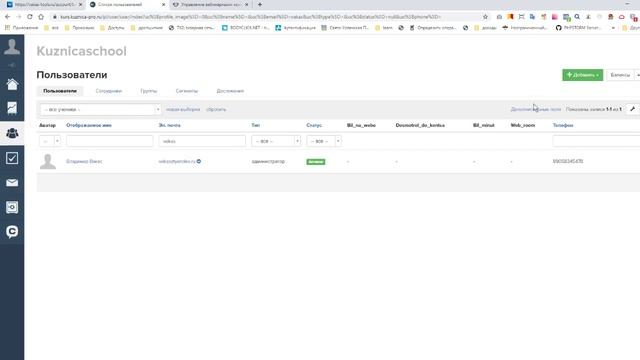Switch to the Сотрудники tab

coord(109,91)
